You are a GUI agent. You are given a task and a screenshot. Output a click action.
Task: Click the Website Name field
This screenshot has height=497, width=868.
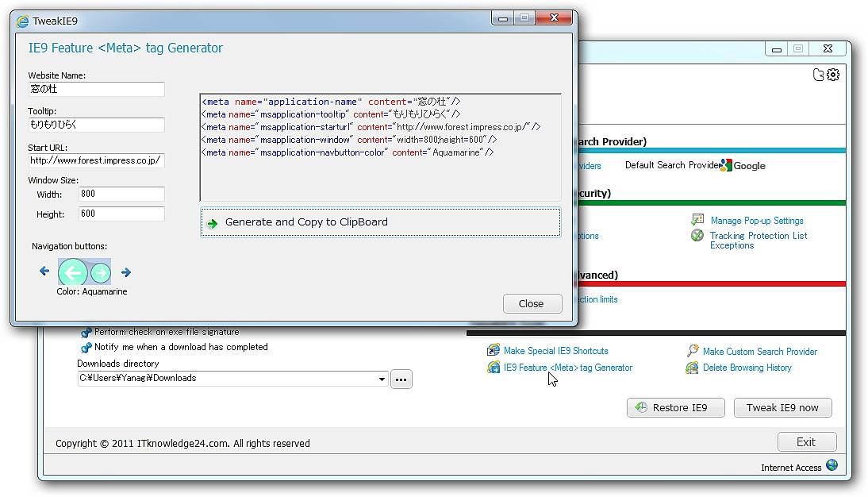tap(96, 89)
